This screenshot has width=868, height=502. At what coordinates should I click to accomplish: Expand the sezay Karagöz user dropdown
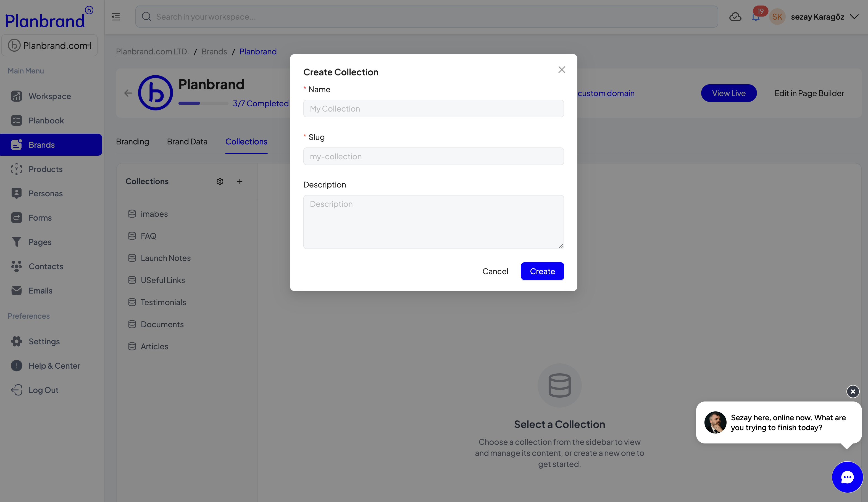tap(854, 17)
